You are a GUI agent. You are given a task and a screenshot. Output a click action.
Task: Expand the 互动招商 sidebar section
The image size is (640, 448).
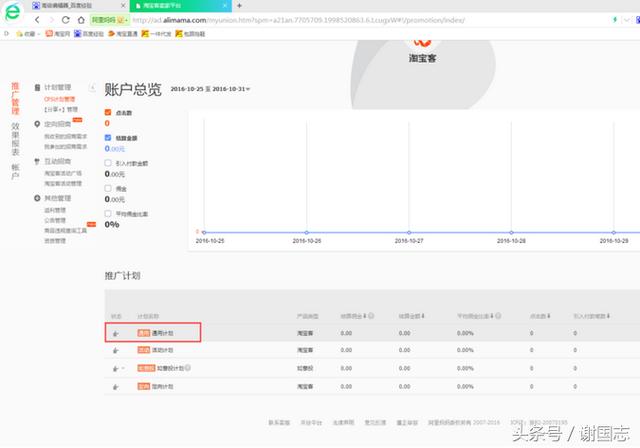tap(58, 161)
